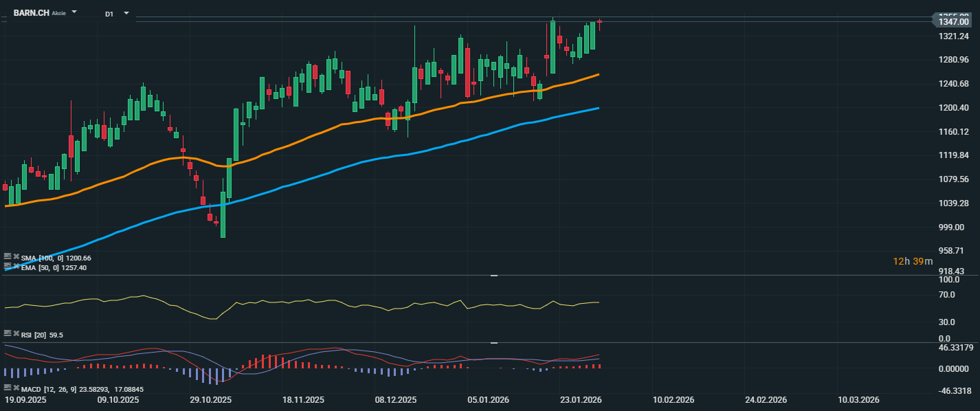
Task: Click the 12h 39m candle countdown timer
Action: pyautogui.click(x=913, y=261)
